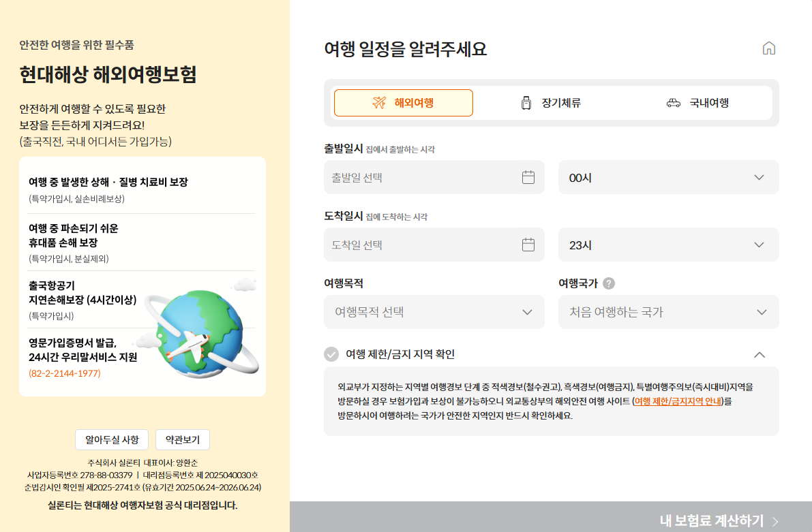Toggle the 여행 제한/금지 지역 확인 checkmark
The width and height of the screenshot is (812, 532).
[x=331, y=354]
